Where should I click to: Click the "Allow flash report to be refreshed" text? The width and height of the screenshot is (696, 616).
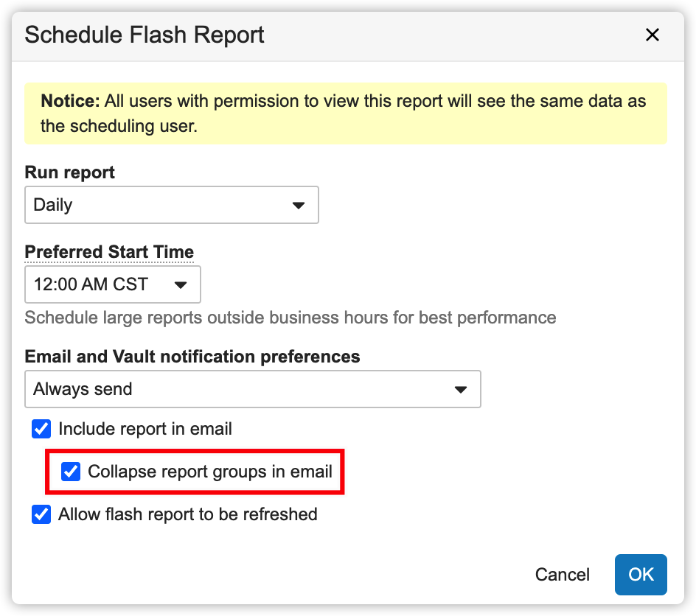tap(188, 514)
